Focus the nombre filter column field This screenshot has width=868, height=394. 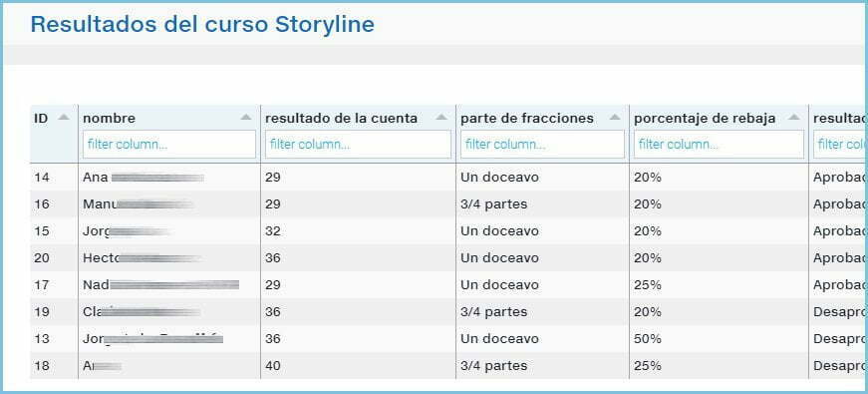pyautogui.click(x=169, y=144)
